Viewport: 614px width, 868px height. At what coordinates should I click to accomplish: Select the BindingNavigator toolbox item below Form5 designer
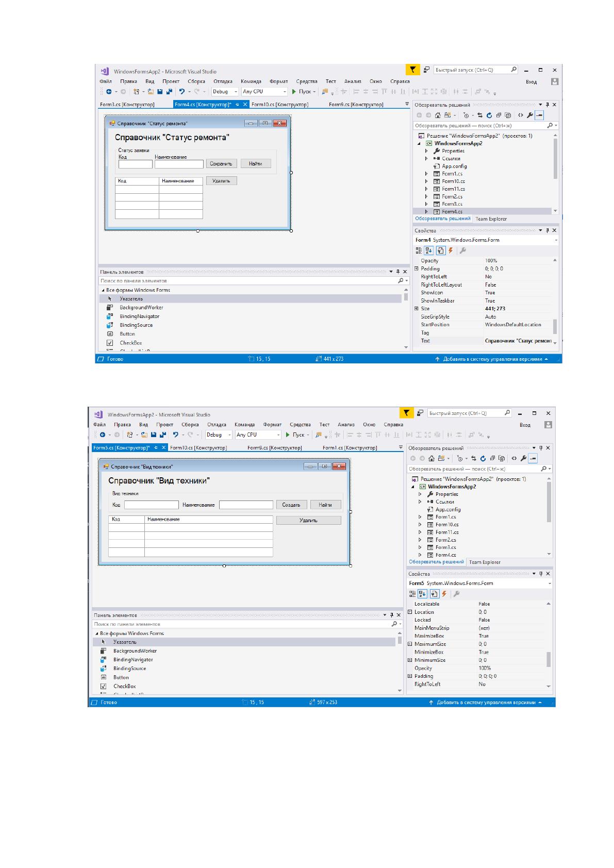pyautogui.click(x=133, y=660)
